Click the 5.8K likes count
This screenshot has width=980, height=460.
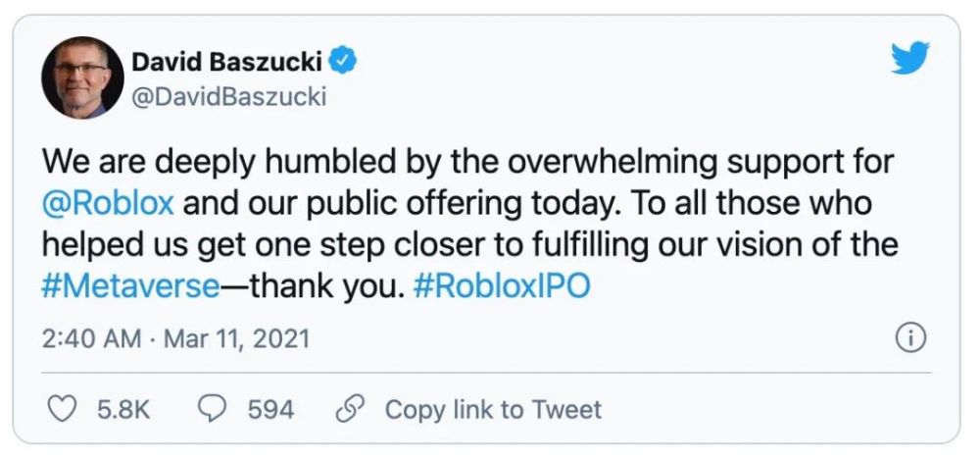(122, 408)
